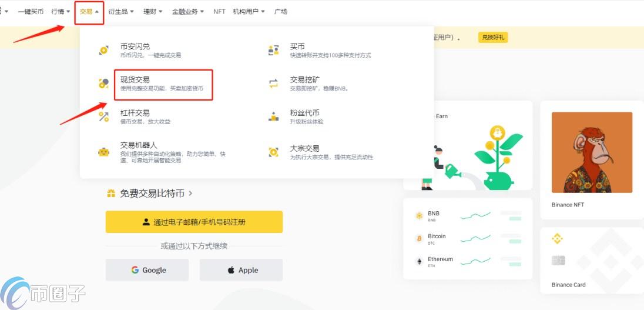Screen dimensions: 644x310
Task: Select 币安闪兑 in the menu
Action: 151,50
